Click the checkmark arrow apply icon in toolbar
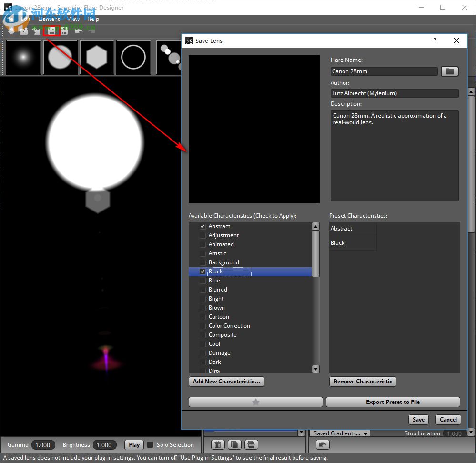The image size is (476, 463). [x=37, y=30]
